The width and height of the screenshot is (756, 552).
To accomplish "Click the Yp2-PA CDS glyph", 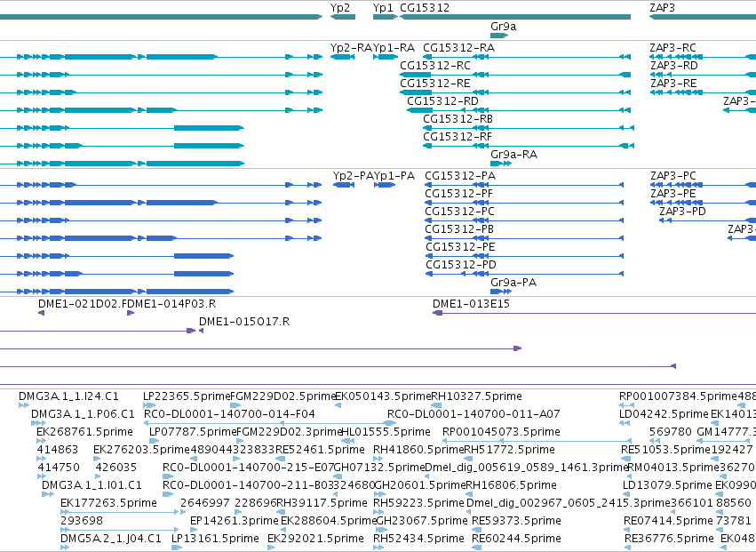I will 344,185.
